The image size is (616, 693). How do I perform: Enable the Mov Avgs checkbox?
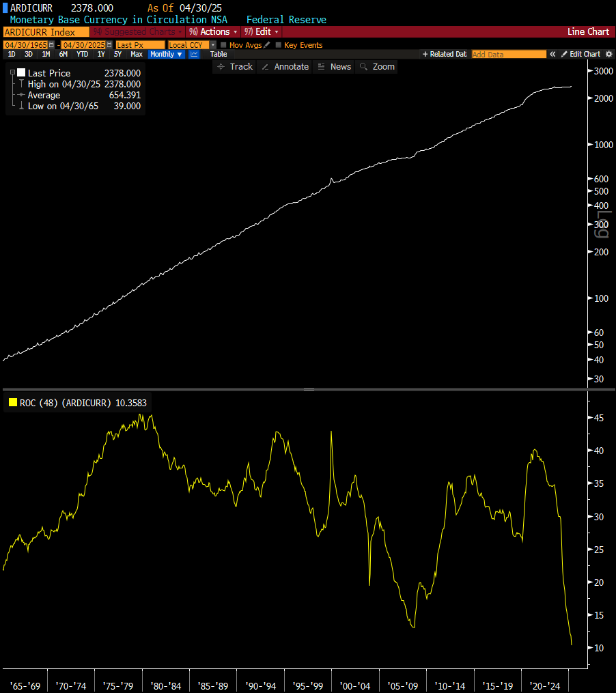point(223,44)
